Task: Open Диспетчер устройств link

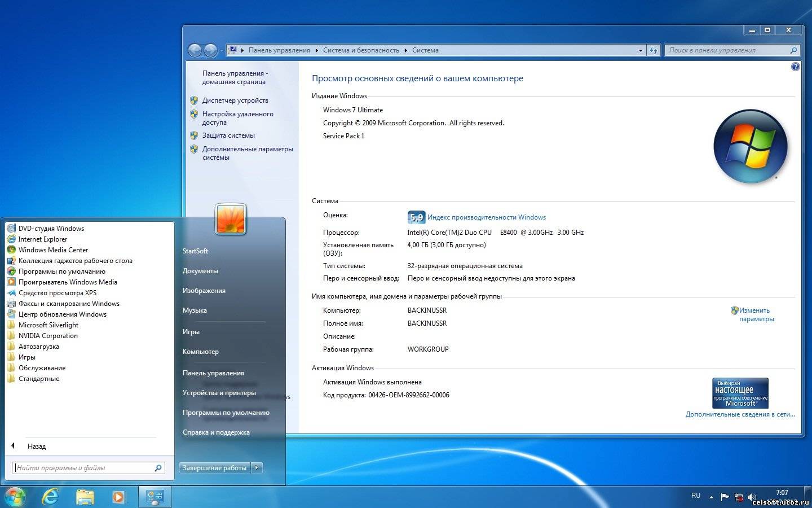Action: point(235,100)
